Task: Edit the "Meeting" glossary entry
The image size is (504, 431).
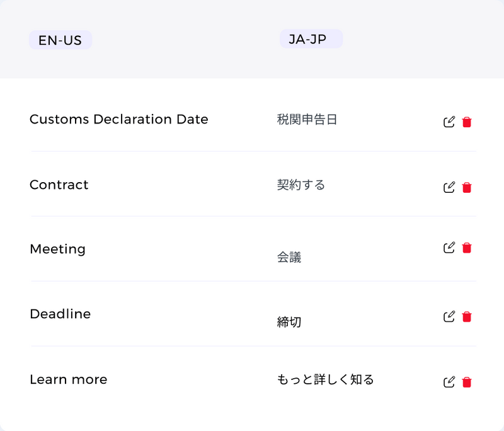Action: 449,247
